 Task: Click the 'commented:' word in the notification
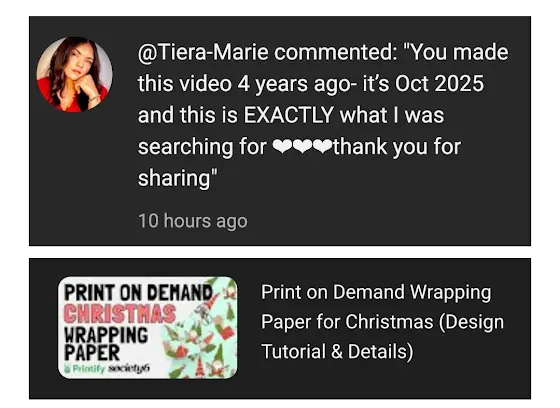tap(335, 52)
